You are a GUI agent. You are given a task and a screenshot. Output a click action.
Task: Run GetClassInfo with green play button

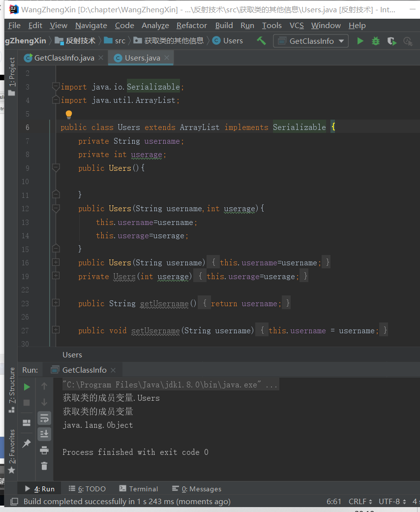pyautogui.click(x=360, y=41)
